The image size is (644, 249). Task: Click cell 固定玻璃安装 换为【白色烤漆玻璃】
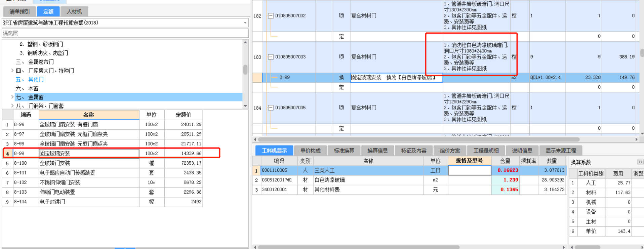(396, 78)
